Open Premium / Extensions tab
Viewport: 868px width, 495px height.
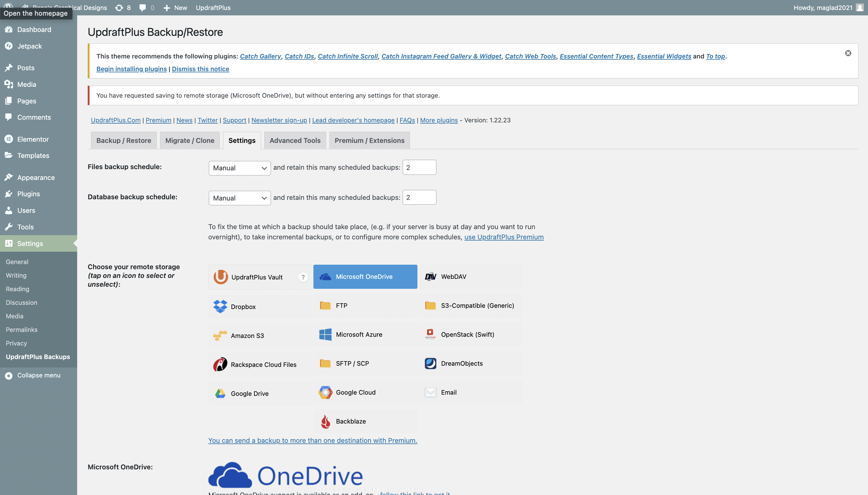click(370, 140)
